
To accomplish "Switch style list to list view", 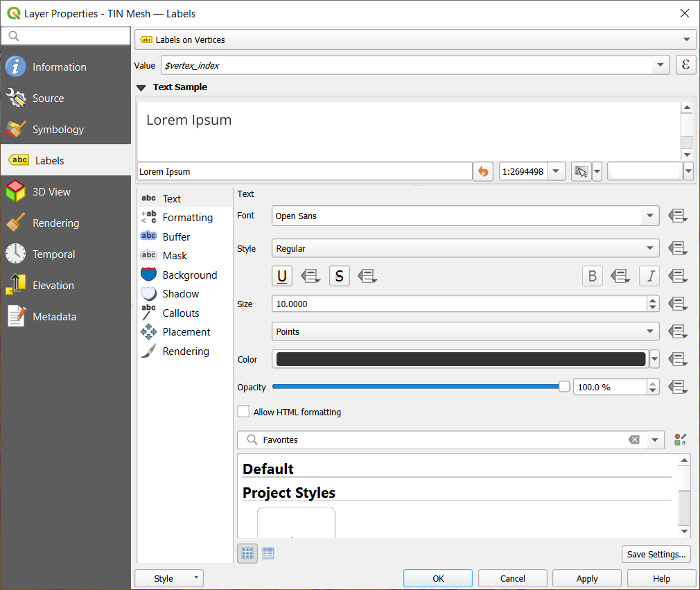I will [x=268, y=553].
